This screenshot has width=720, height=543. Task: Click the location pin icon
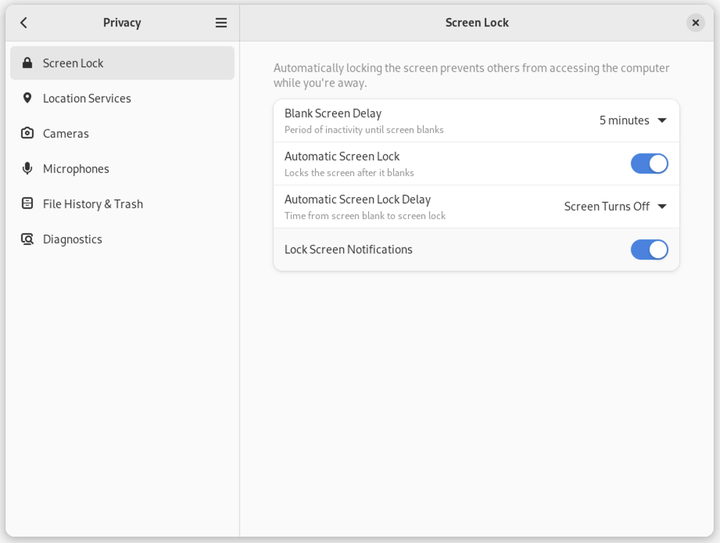coord(27,98)
